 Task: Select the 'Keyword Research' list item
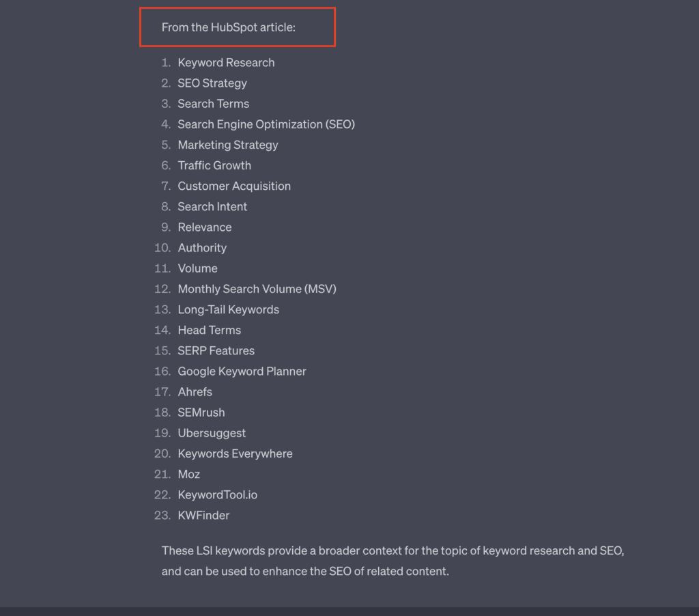pyautogui.click(x=226, y=62)
